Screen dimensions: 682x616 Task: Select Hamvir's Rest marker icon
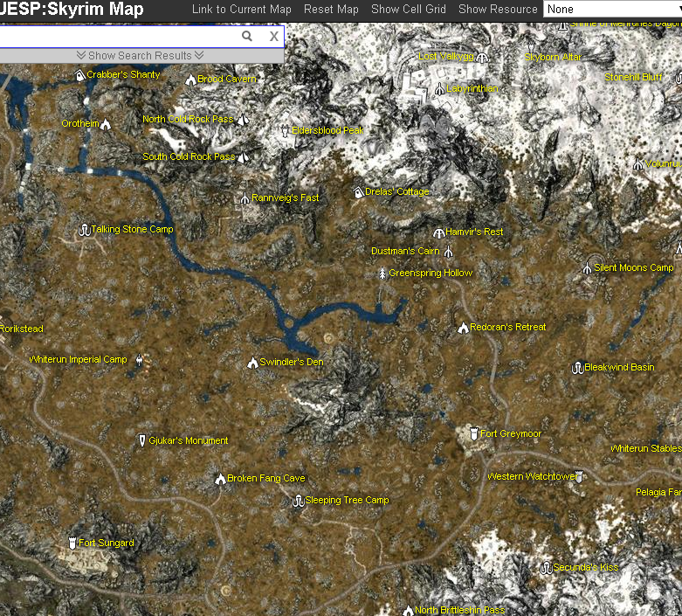pyautogui.click(x=439, y=233)
